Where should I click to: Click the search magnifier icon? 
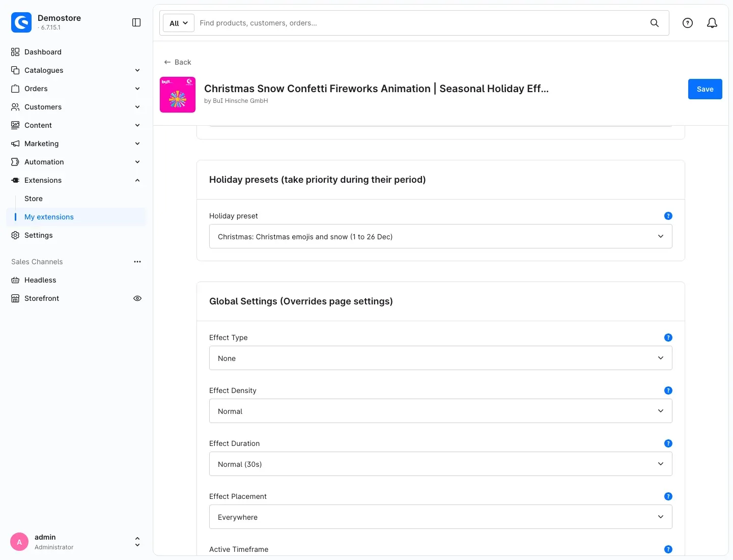(655, 23)
